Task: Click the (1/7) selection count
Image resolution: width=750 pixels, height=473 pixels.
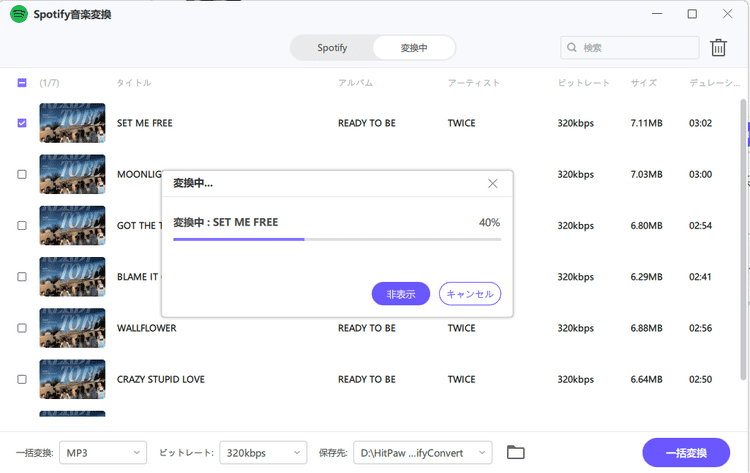Action: click(49, 83)
